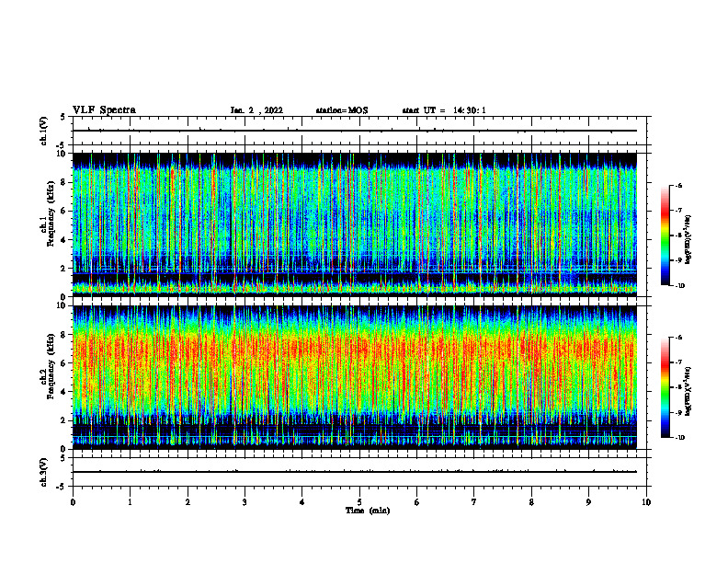The image size is (728, 563).
Task: Click the upper colorbar "log(PSD)" unit label
Action: point(688,240)
